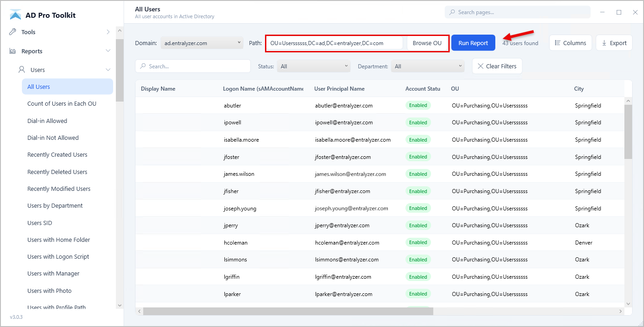
Task: Click the Browse OU button
Action: pyautogui.click(x=427, y=43)
